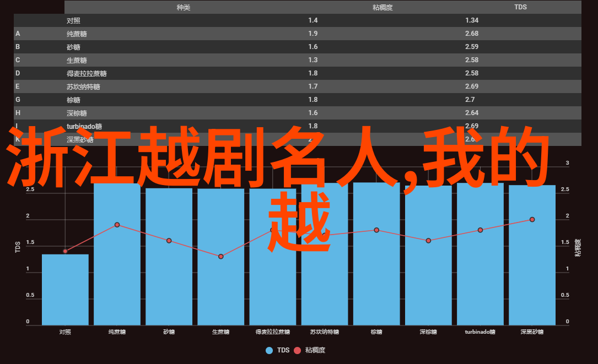
Task: Click the TDS table column header
Action: click(520, 7)
